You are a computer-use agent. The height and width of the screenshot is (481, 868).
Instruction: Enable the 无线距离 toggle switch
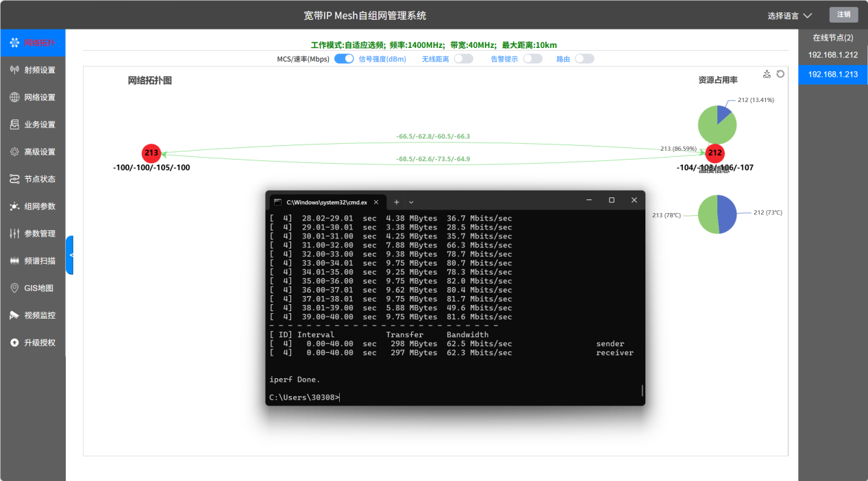click(464, 59)
